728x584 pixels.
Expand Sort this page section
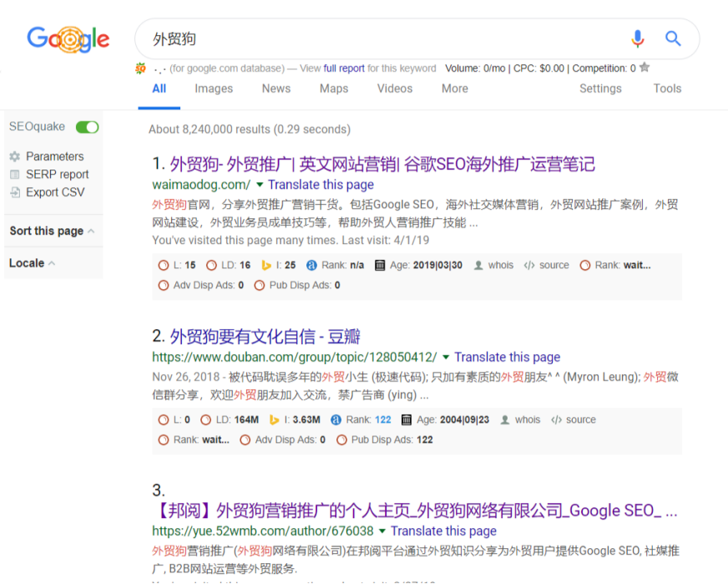click(52, 231)
